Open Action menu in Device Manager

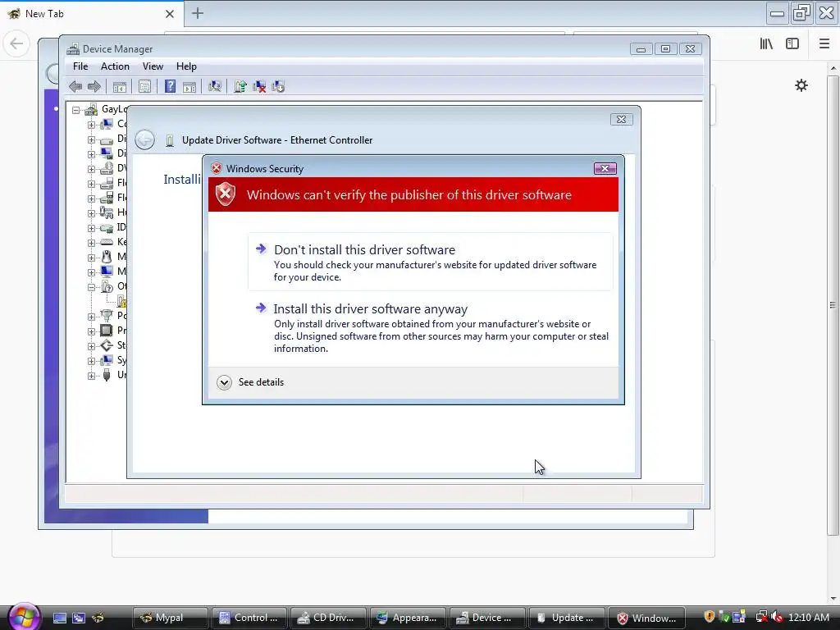[115, 66]
